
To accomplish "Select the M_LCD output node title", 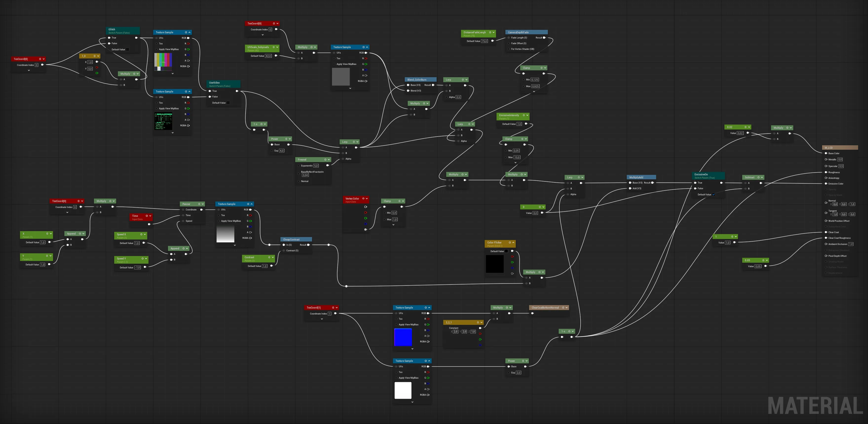I will (x=829, y=148).
